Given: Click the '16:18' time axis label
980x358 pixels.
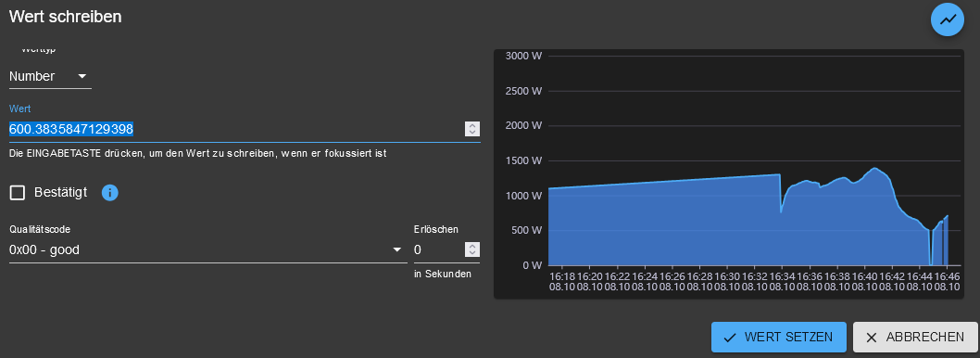Looking at the screenshot, I should (x=562, y=276).
